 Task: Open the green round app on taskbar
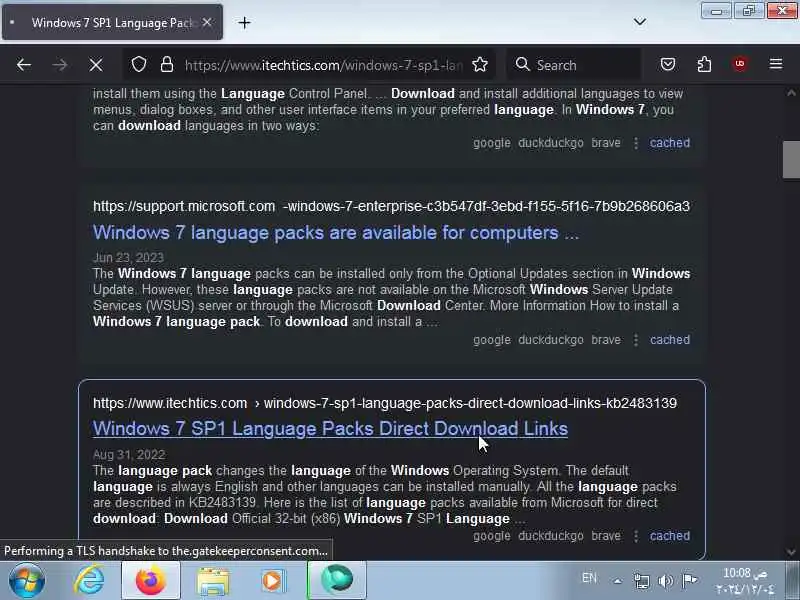pos(337,580)
